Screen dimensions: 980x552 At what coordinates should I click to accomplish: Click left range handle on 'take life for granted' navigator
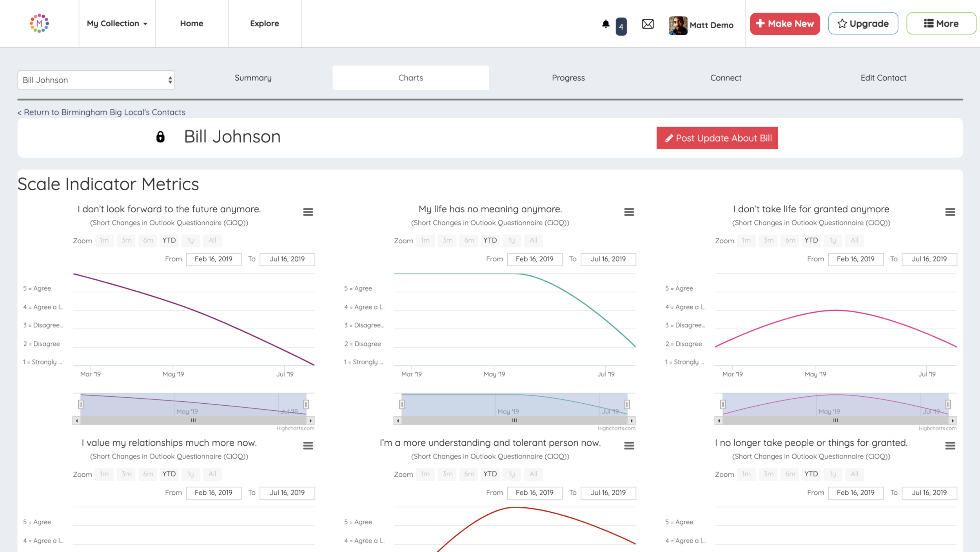(x=723, y=404)
